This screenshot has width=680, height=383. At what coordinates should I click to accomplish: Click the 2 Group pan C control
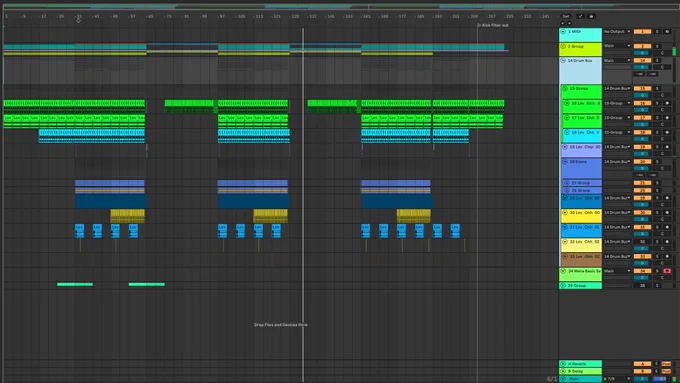[662, 53]
